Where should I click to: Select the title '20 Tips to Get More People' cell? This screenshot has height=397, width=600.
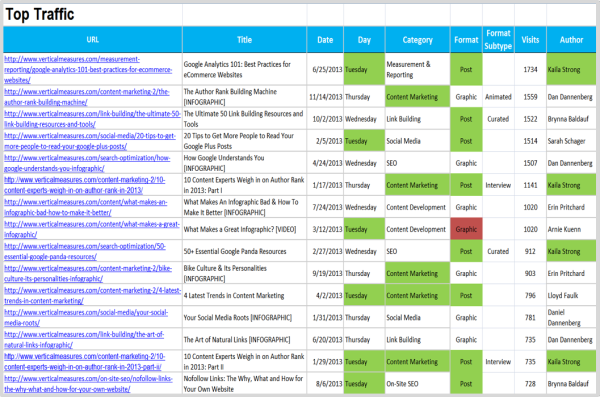pos(245,141)
